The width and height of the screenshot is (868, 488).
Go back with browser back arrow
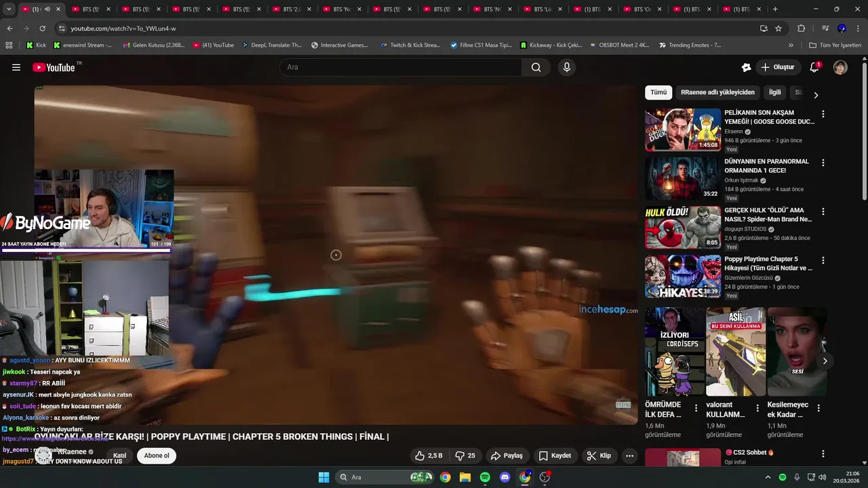click(x=9, y=28)
